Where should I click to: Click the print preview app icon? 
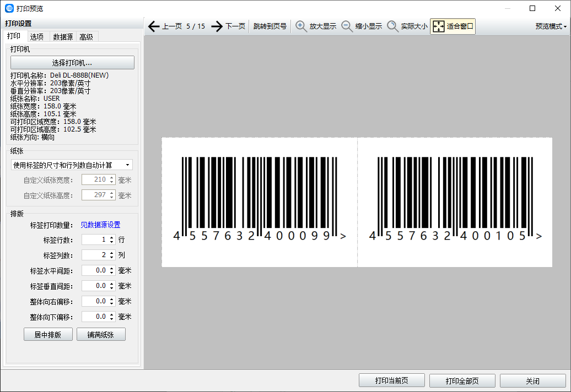pyautogui.click(x=9, y=8)
